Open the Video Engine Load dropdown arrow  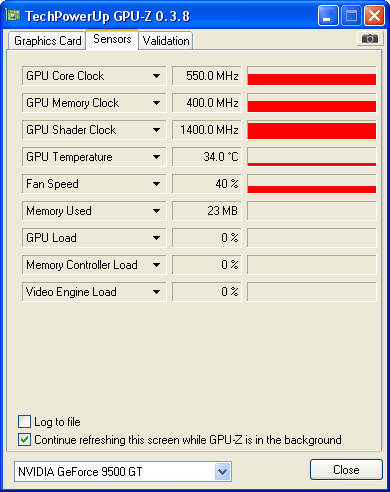tap(156, 292)
